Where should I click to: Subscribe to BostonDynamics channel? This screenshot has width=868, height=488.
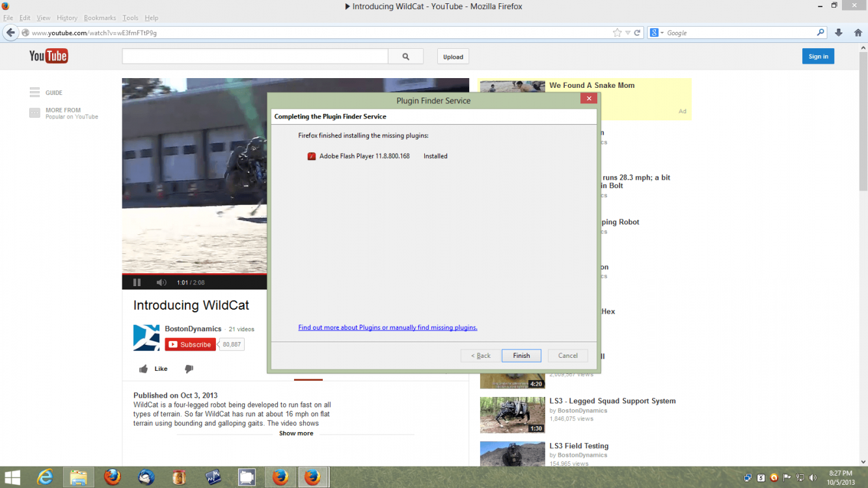tap(190, 344)
